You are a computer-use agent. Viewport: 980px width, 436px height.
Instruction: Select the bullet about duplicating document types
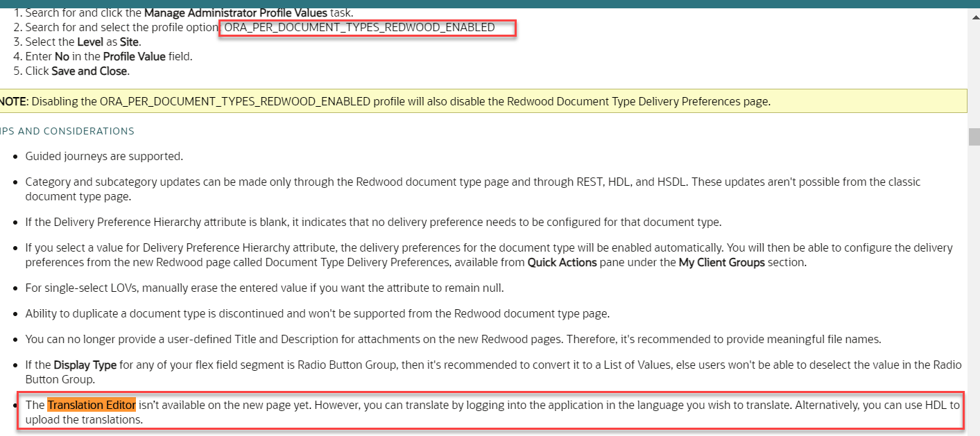[x=316, y=313]
